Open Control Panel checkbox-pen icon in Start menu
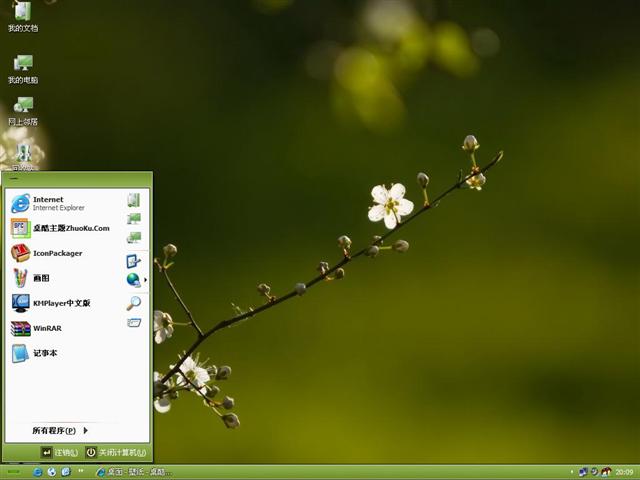 coord(133,261)
